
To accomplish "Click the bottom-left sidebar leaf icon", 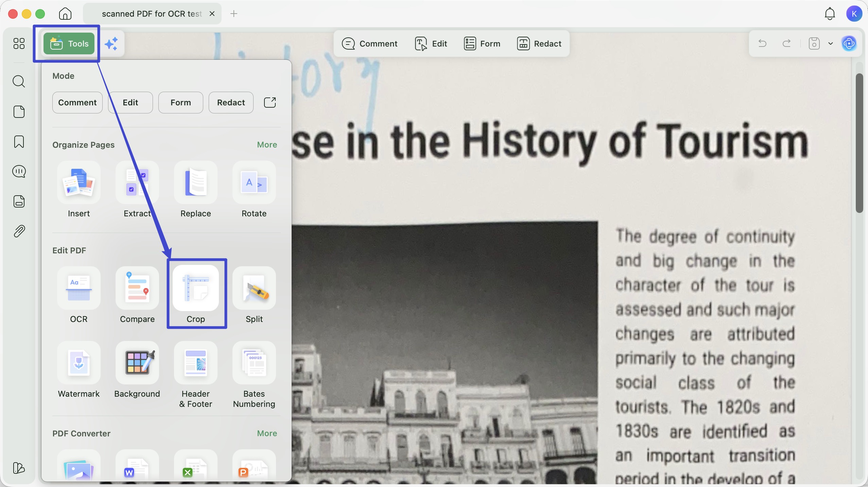I will pos(19,468).
